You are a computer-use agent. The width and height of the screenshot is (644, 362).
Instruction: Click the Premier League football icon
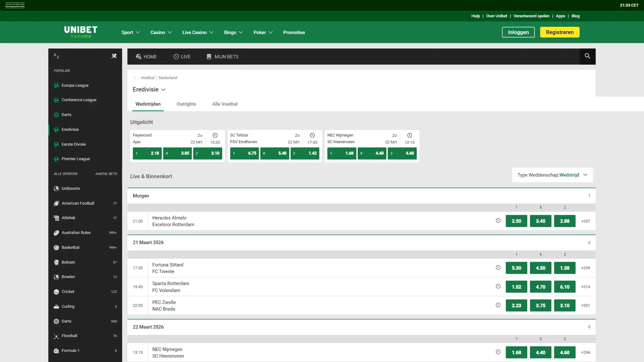point(56,159)
